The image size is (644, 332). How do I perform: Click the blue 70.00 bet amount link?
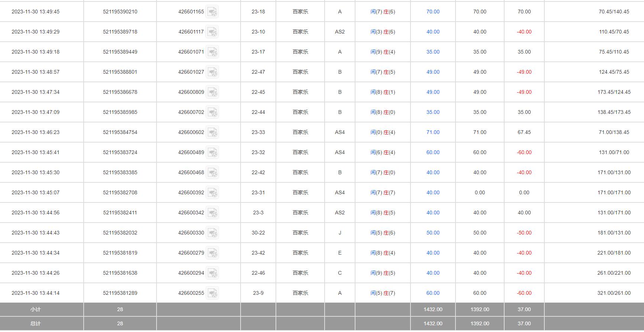pyautogui.click(x=433, y=12)
